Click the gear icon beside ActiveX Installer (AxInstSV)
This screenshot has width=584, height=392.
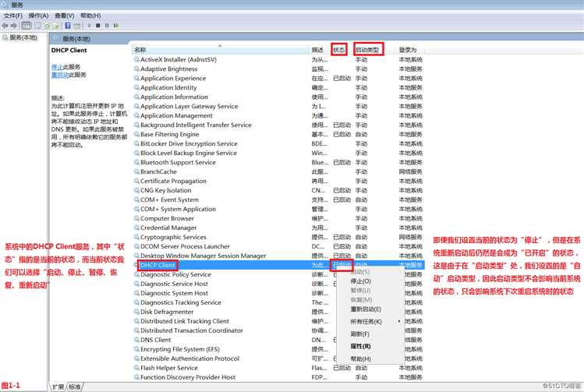coord(136,59)
